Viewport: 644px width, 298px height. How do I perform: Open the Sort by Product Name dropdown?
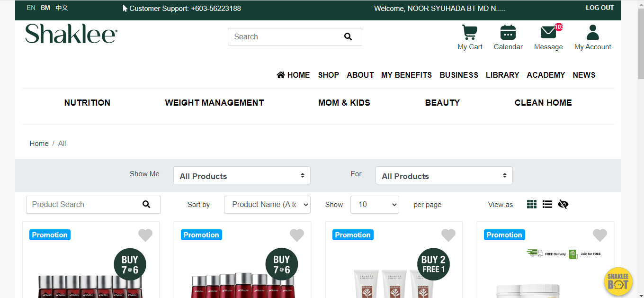267,205
